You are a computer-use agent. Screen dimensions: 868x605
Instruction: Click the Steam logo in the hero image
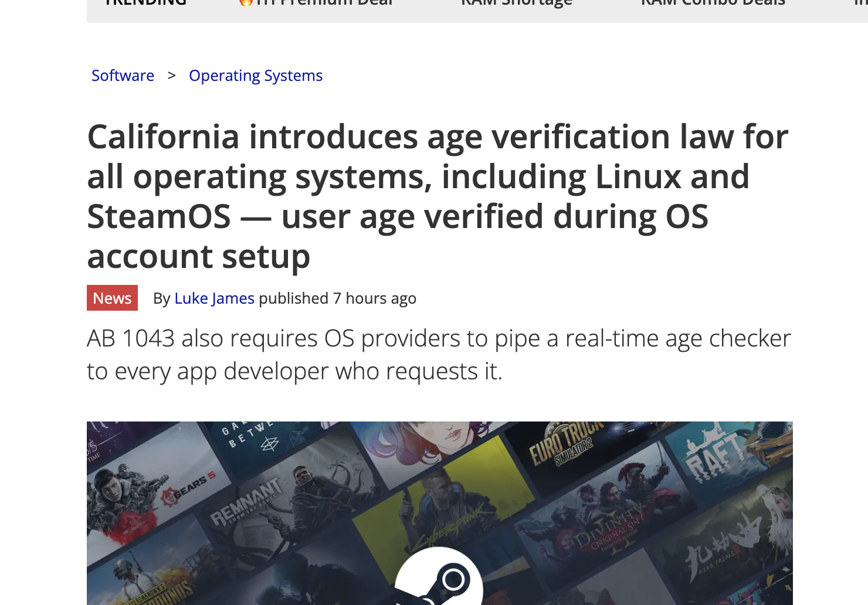click(x=439, y=580)
